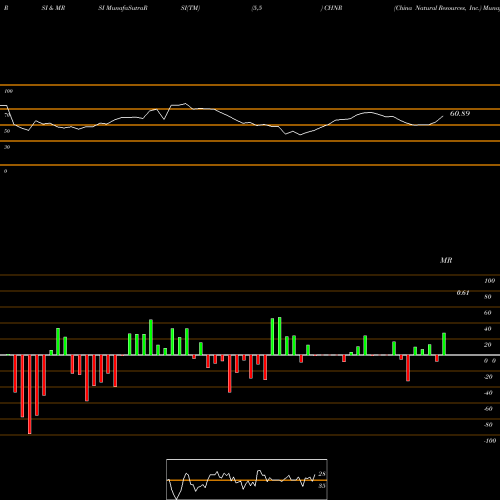
Task: Click the "SI & MR" header text
Action: point(53,8)
